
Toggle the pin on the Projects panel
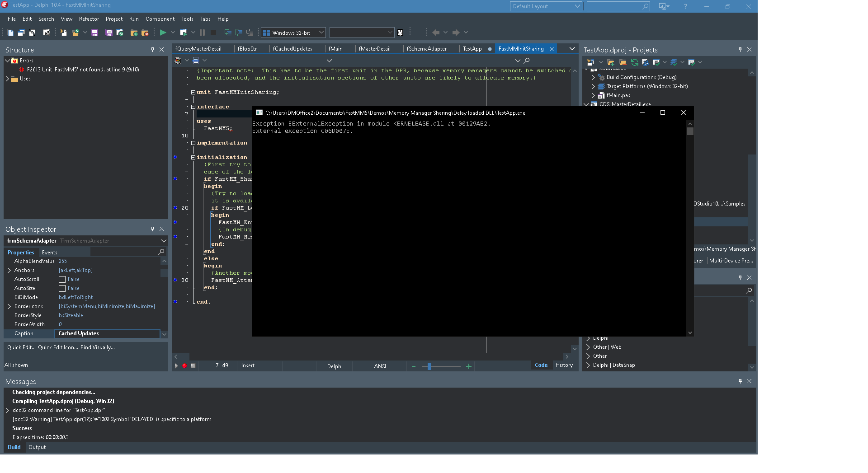coord(740,50)
